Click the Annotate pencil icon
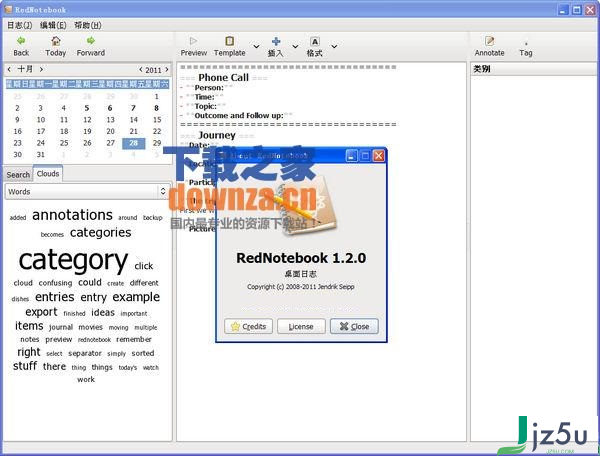This screenshot has height=456, width=600. (x=489, y=41)
